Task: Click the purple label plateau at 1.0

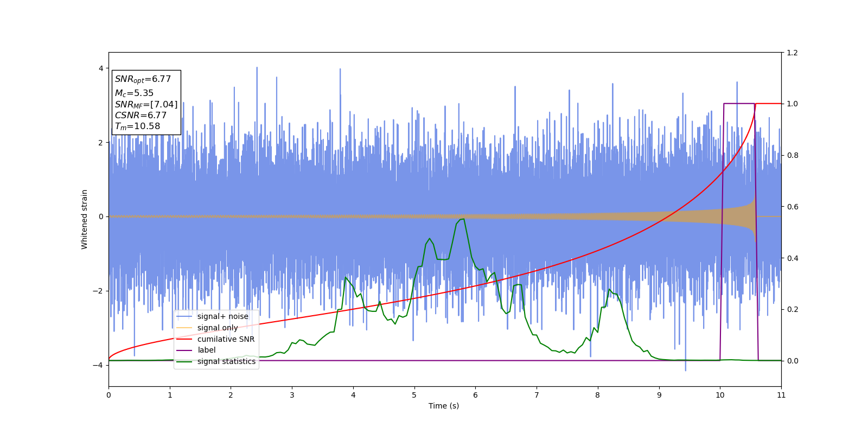Action: point(739,104)
